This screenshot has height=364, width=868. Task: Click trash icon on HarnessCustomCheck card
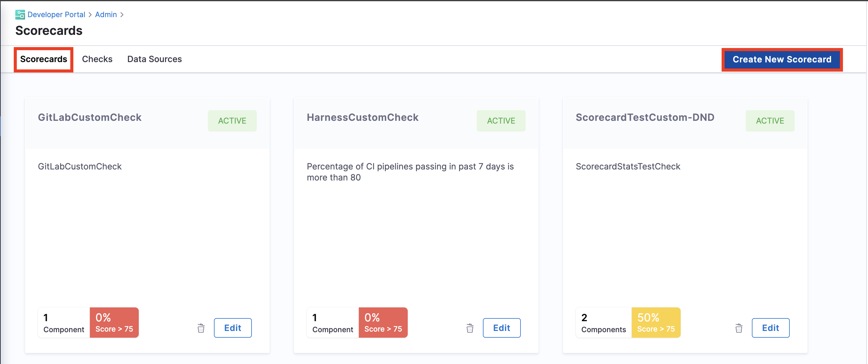[x=470, y=328]
